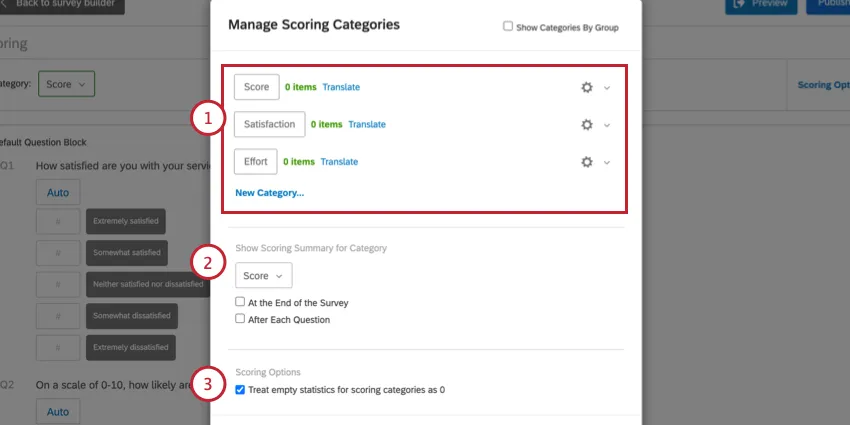
Task: Click the Score category name field
Action: [x=257, y=87]
